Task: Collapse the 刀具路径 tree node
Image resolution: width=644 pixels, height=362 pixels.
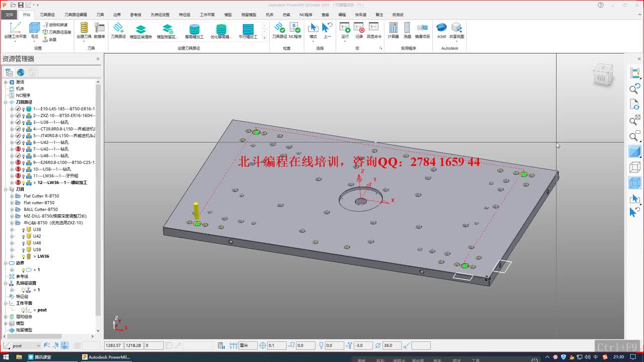Action: pyautogui.click(x=6, y=102)
